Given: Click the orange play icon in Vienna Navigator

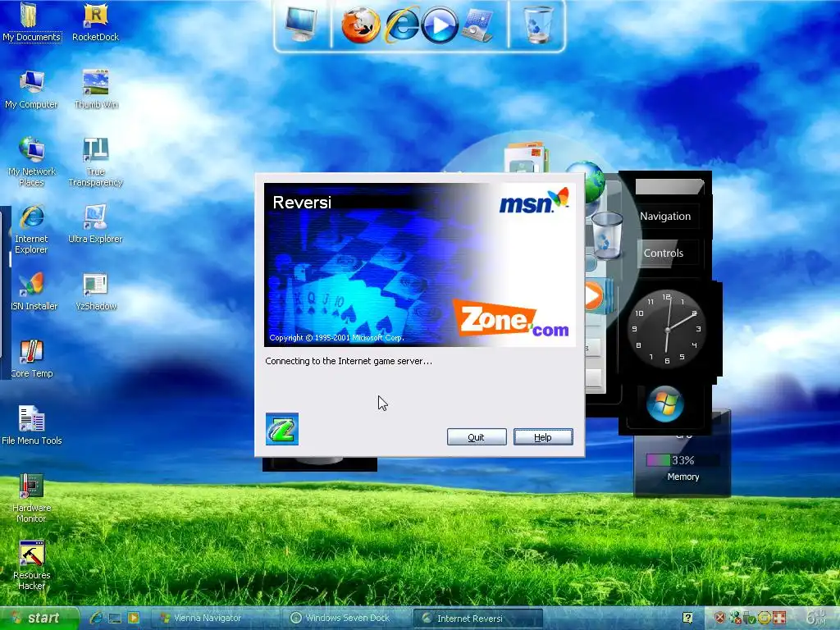Looking at the screenshot, I should [x=594, y=295].
